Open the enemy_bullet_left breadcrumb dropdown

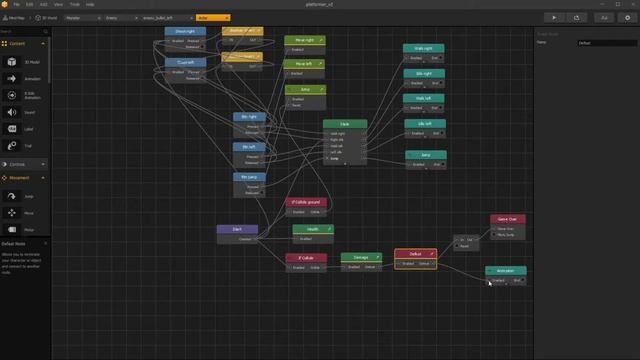click(x=167, y=18)
